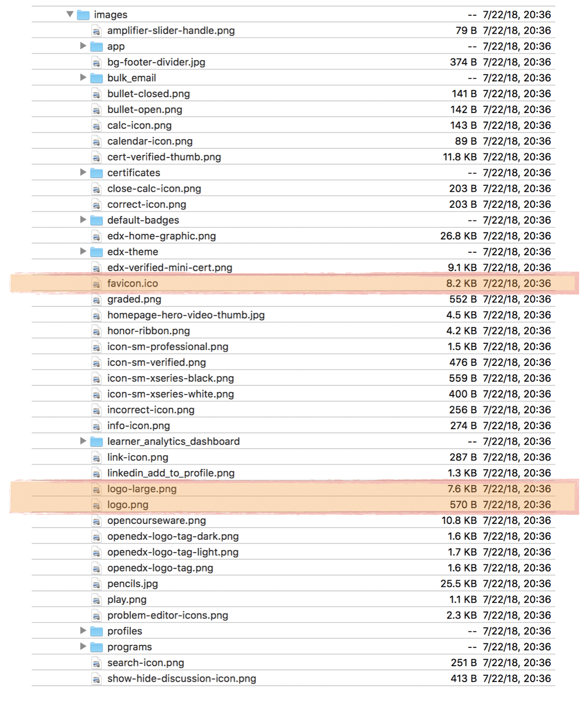Click the 25.5 KB size of pencils.jpg
This screenshot has width=588, height=701.
click(459, 584)
